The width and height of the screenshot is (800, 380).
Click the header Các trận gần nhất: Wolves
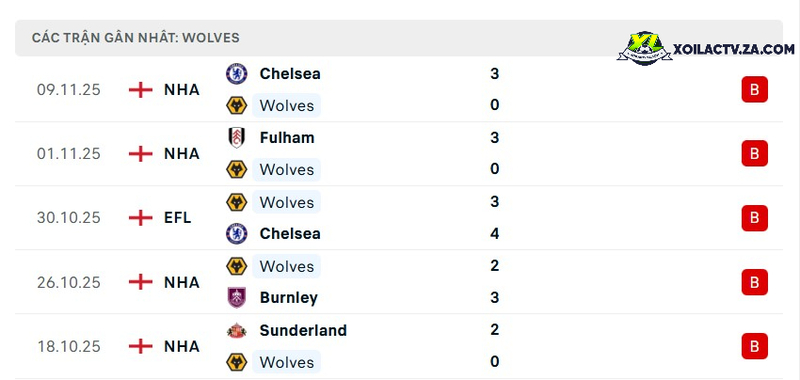tap(136, 38)
